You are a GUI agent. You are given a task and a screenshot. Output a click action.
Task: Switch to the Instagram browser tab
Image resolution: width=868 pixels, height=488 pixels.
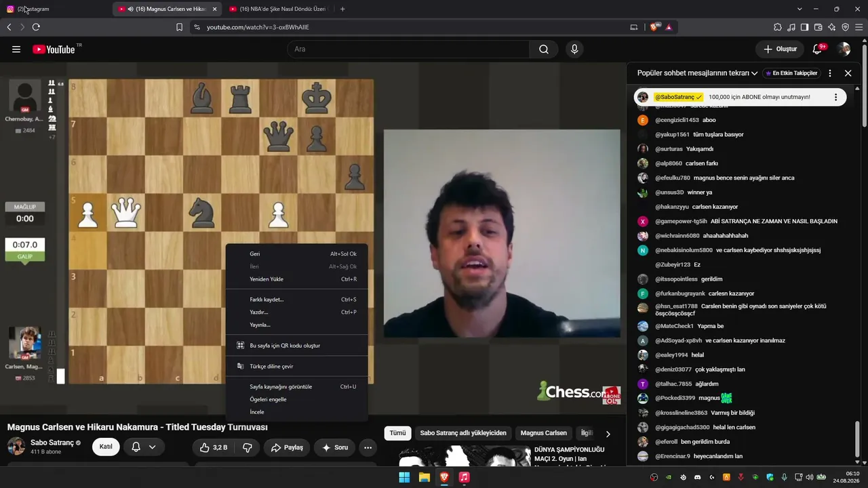tap(54, 9)
